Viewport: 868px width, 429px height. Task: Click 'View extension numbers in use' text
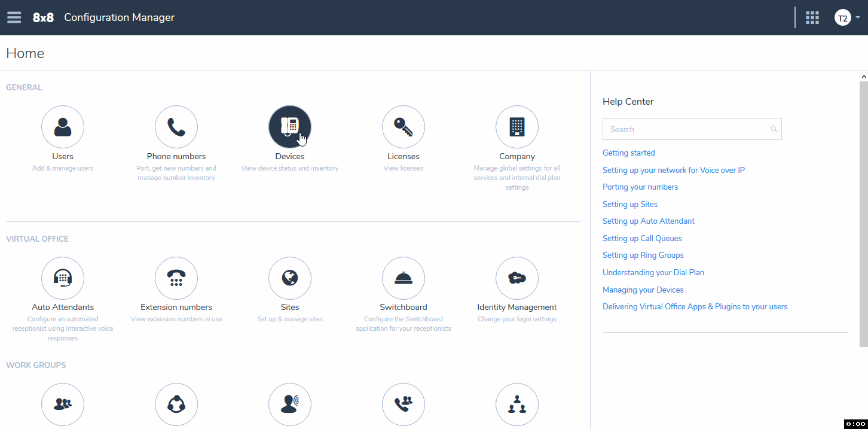point(176,319)
